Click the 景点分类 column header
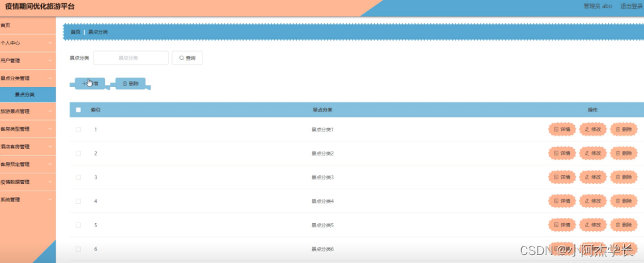Image resolution: width=644 pixels, height=263 pixels. [x=323, y=110]
